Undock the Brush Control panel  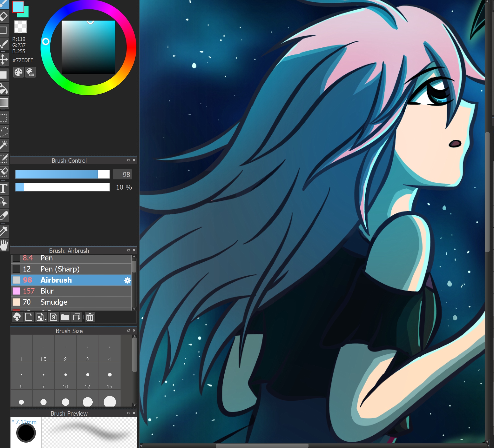tap(128, 160)
